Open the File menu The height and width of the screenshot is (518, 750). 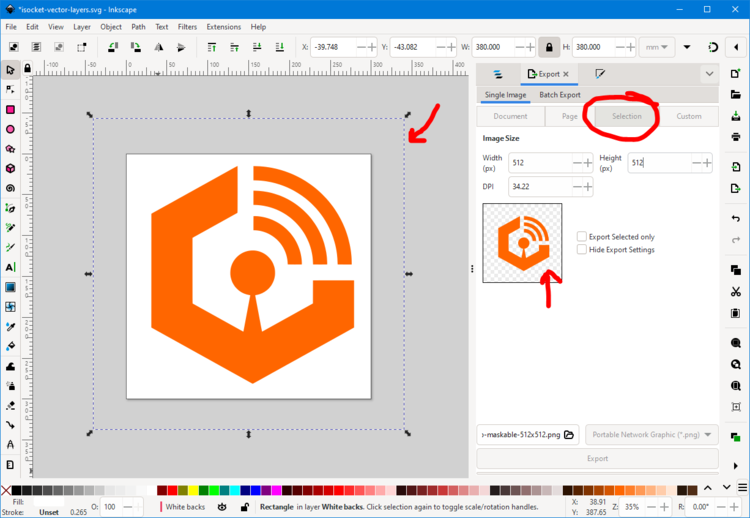click(x=11, y=27)
